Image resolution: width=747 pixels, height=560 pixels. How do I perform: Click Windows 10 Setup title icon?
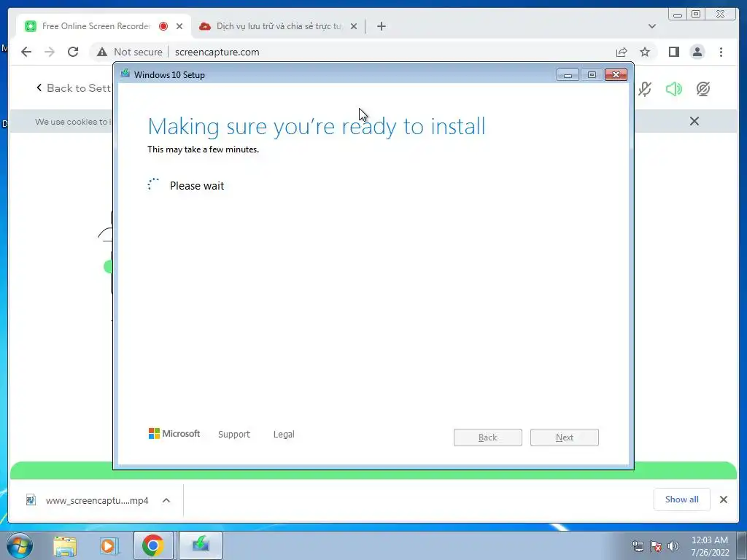tap(125, 74)
